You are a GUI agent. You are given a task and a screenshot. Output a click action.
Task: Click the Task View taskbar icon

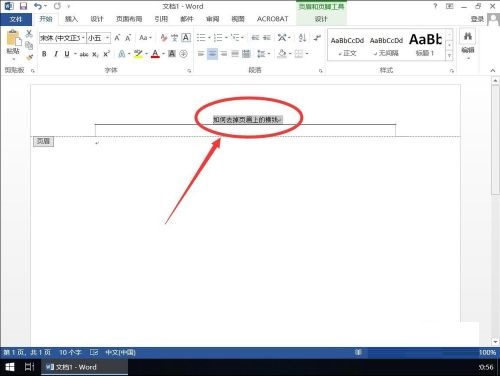point(29,367)
